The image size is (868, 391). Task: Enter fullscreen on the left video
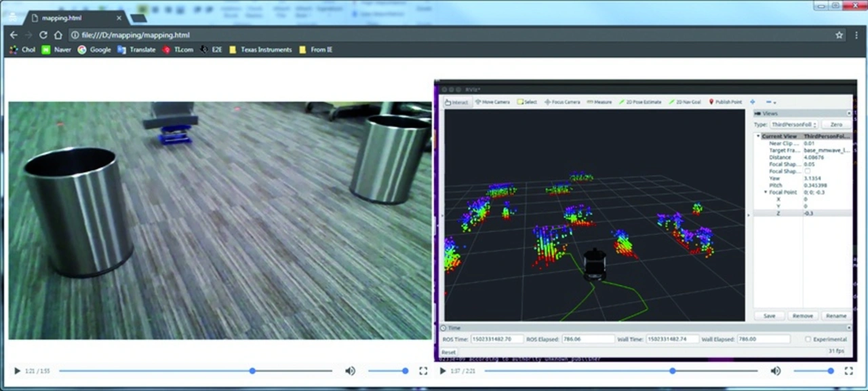click(423, 371)
